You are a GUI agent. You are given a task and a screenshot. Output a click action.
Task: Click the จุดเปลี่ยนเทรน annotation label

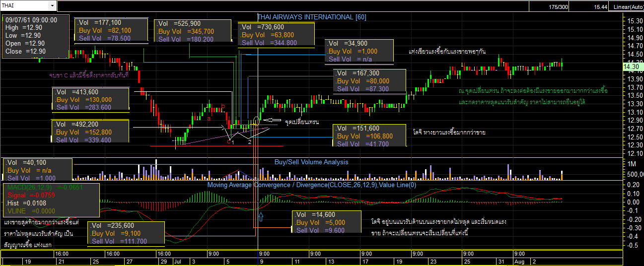point(302,122)
